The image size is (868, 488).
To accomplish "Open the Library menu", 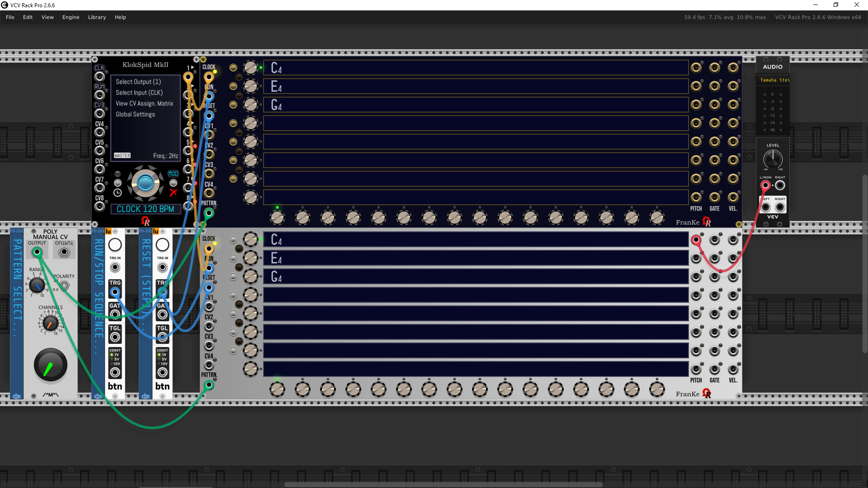I will point(97,17).
